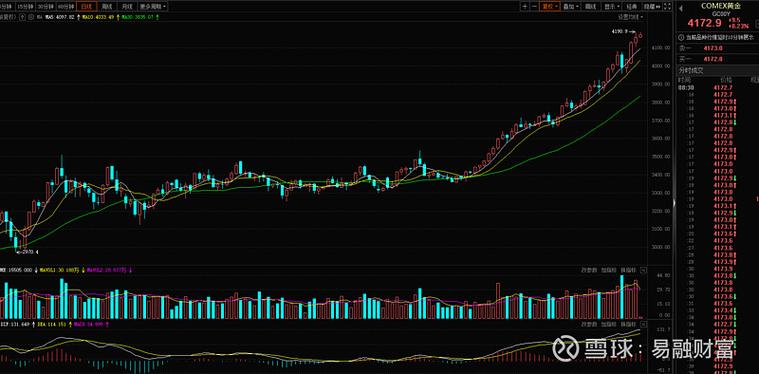Collapse side panel with left arrow
This screenshot has height=374, width=759.
coord(681,8)
